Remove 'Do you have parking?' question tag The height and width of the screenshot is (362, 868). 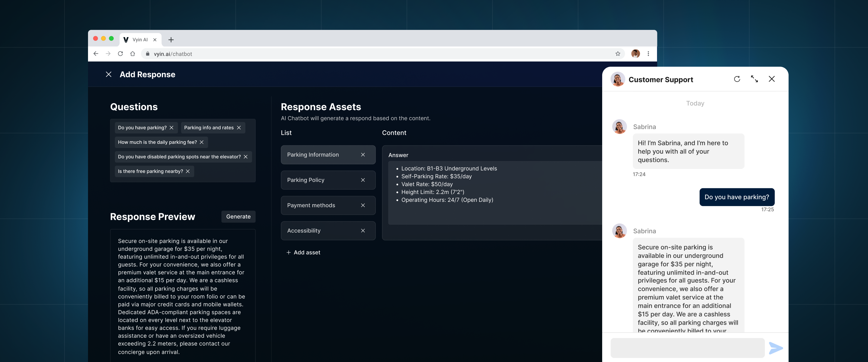point(171,128)
